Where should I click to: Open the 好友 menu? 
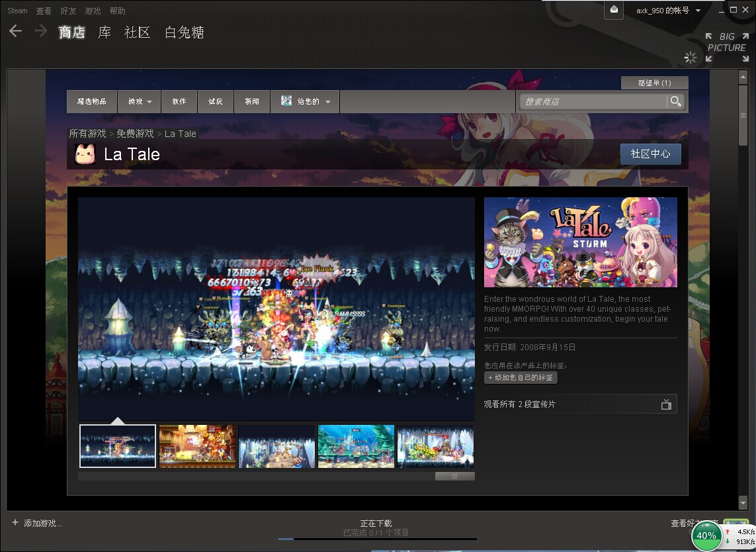68,11
